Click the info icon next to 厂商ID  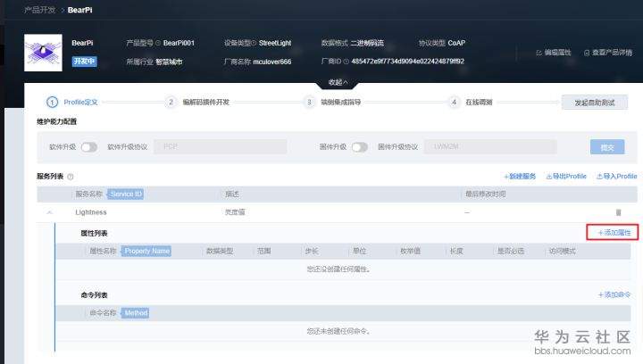[x=347, y=62]
